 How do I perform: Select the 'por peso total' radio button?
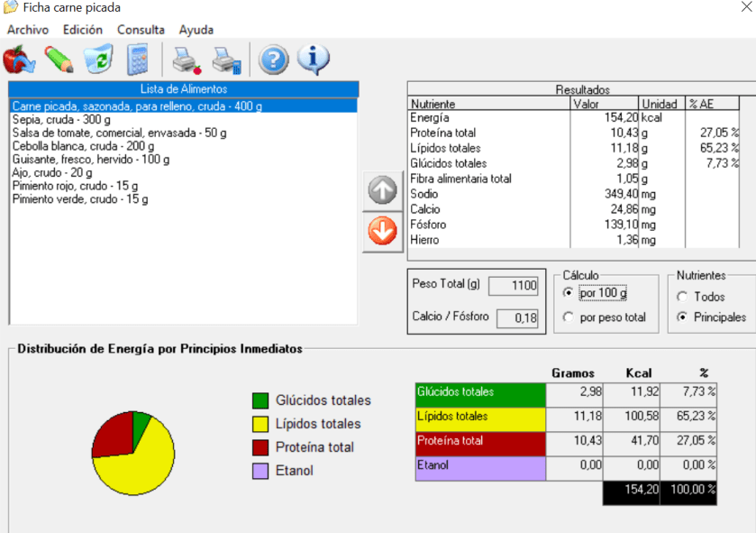click(x=569, y=317)
